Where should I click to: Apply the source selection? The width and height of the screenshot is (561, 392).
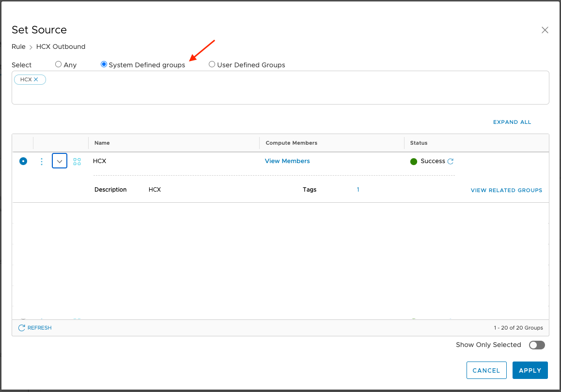click(530, 370)
